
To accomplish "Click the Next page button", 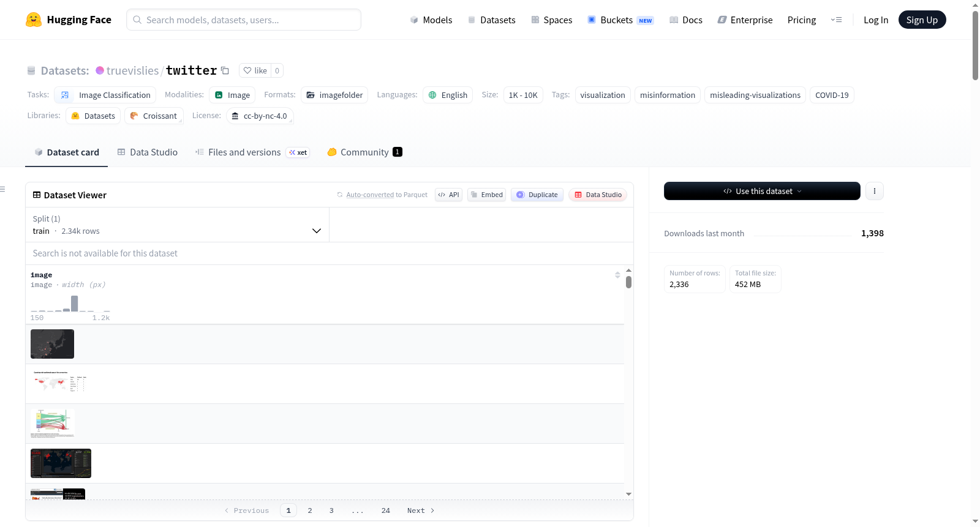I will [421, 510].
